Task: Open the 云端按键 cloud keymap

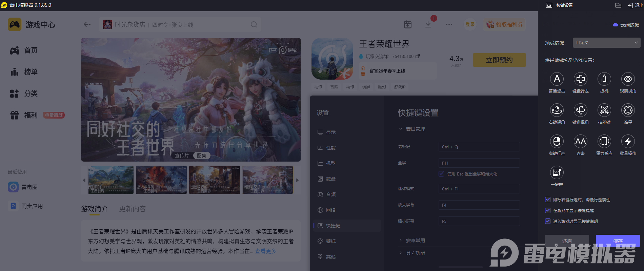Action: [x=626, y=25]
